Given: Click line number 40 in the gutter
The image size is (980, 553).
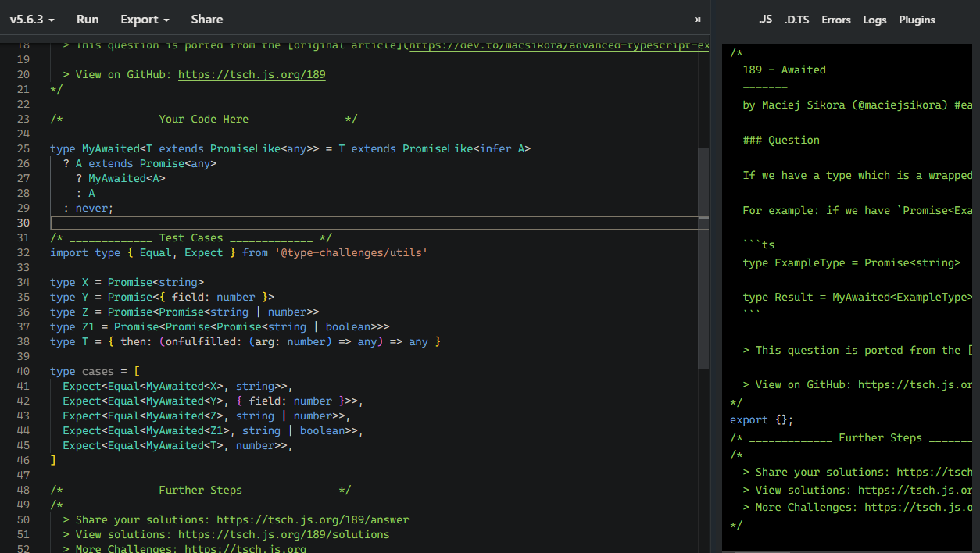Looking at the screenshot, I should 23,372.
